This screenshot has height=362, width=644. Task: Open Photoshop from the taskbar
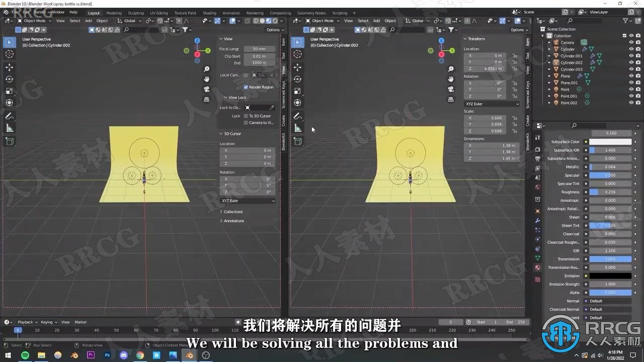click(x=107, y=355)
